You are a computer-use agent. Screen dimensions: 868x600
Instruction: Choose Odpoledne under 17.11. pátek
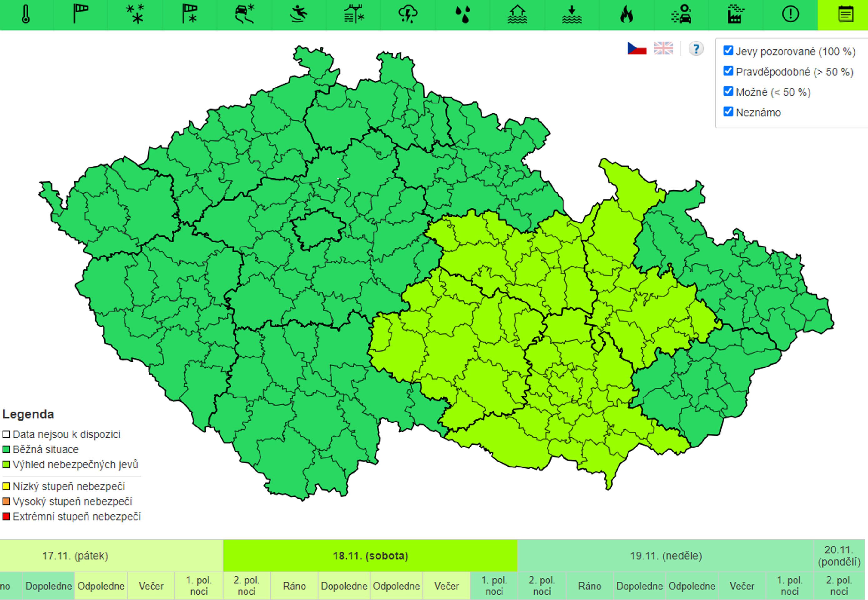[101, 586]
